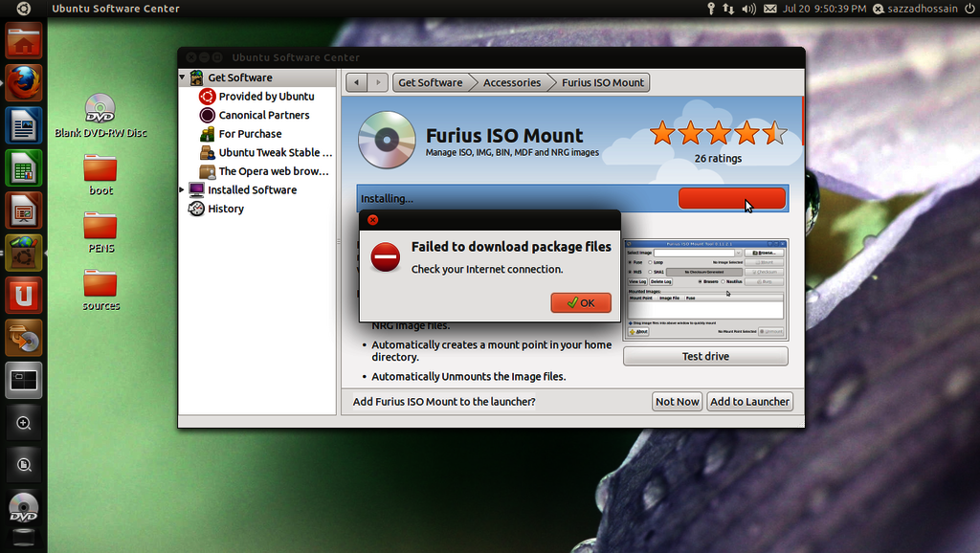Click Add to Launcher button
The image size is (980, 553).
[x=749, y=402]
